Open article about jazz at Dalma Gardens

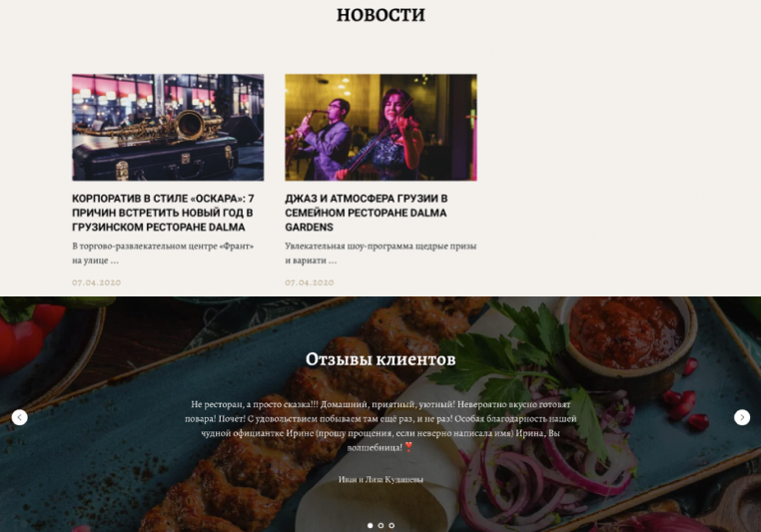[x=367, y=213]
